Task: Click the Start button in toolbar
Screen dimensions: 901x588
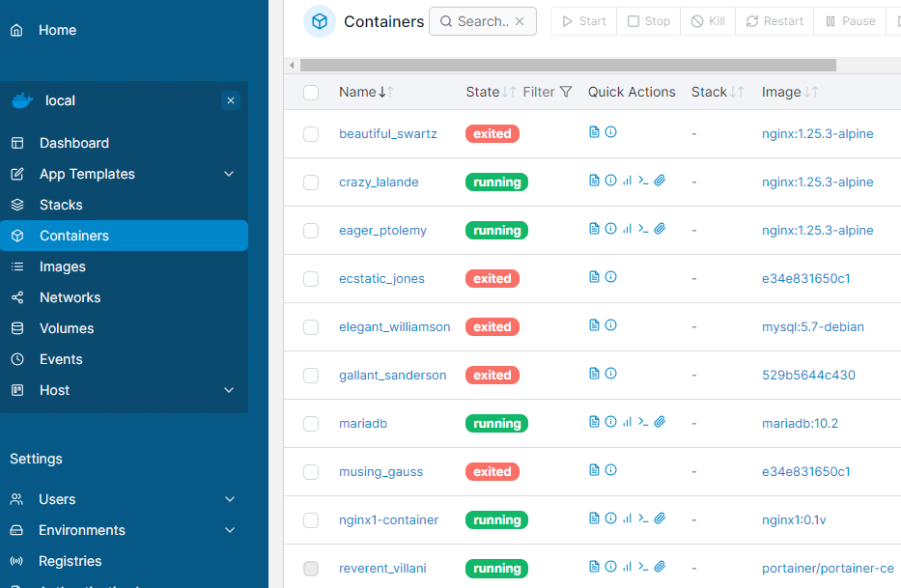Action: click(x=584, y=21)
